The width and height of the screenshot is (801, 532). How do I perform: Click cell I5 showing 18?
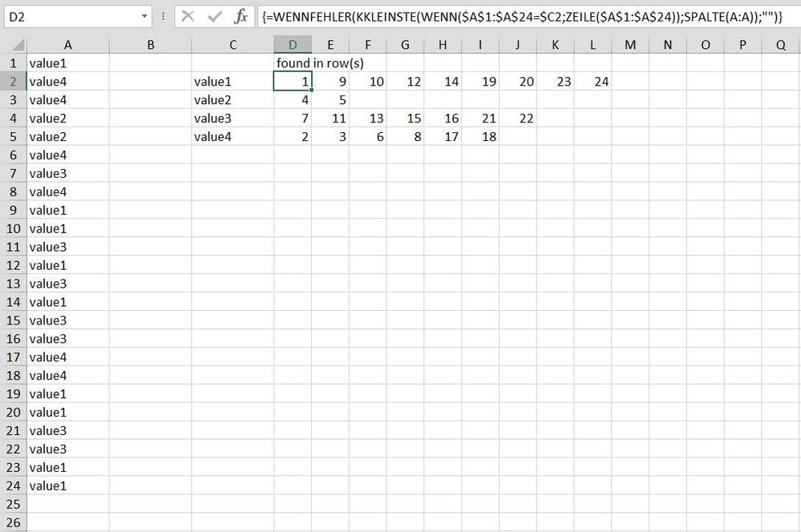click(480, 137)
